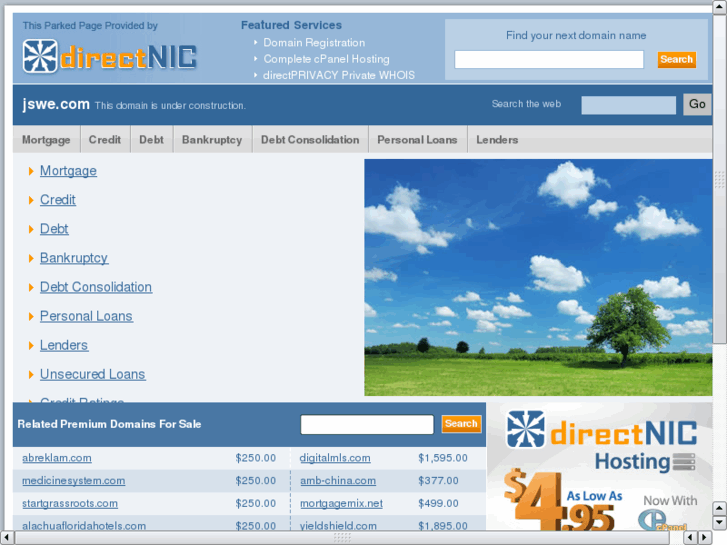Click the Go button for web search

click(x=697, y=104)
